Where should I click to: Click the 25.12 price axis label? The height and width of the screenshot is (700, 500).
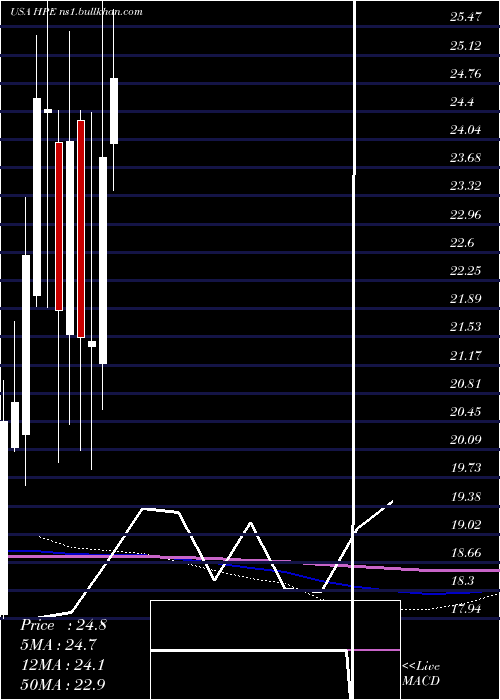pyautogui.click(x=466, y=46)
